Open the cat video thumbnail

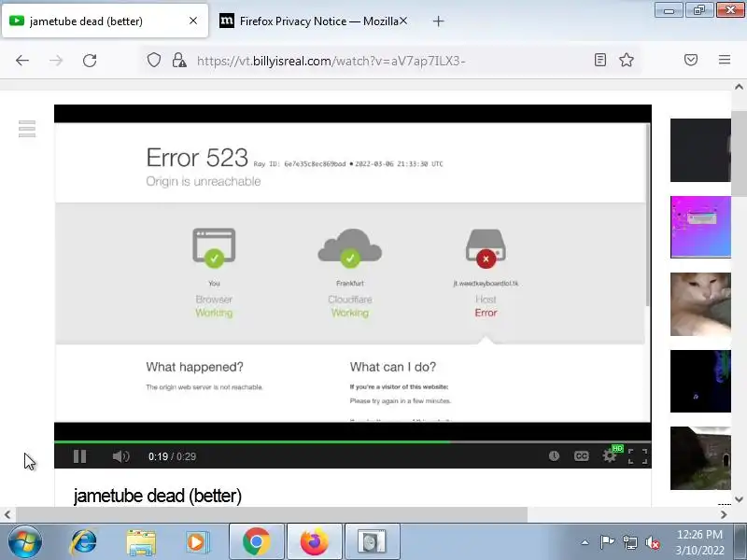(x=700, y=304)
